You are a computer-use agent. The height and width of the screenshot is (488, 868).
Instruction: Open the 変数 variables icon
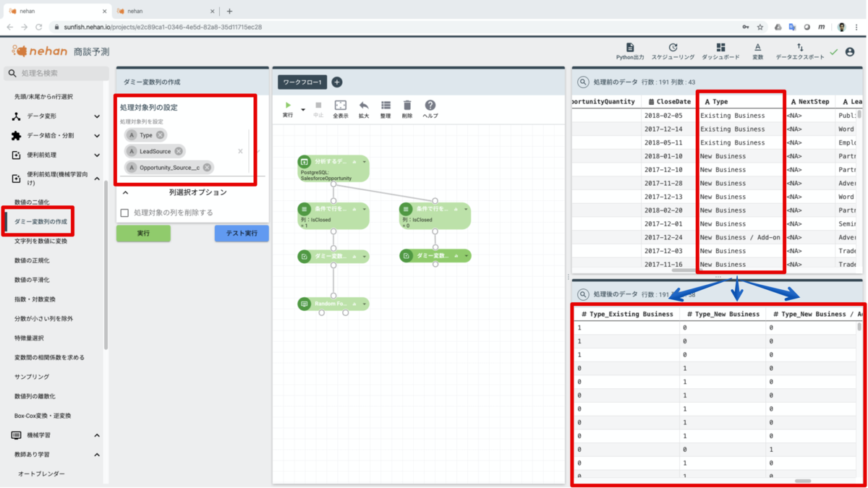(x=757, y=48)
